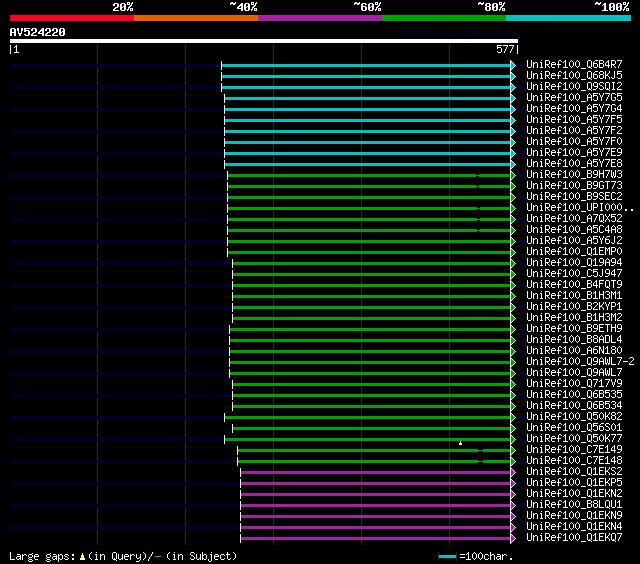This screenshot has height=564, width=640.
Task: Click the cyan ~100% identity legend segment
Action: click(568, 18)
